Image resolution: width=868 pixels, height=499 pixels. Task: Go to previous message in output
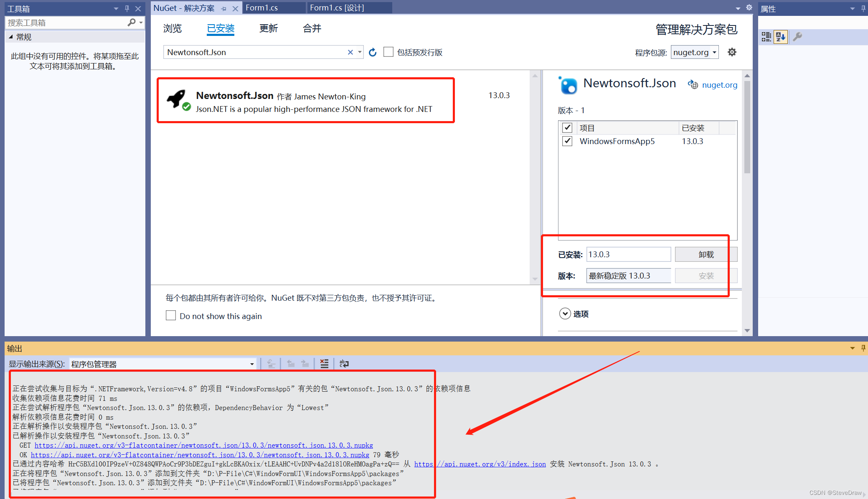(x=291, y=364)
